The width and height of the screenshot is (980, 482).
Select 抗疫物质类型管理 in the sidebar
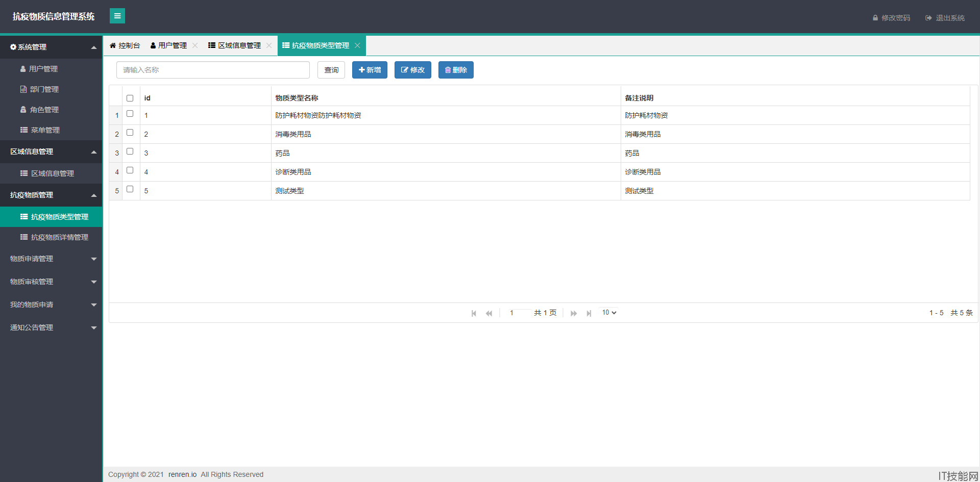(x=51, y=217)
